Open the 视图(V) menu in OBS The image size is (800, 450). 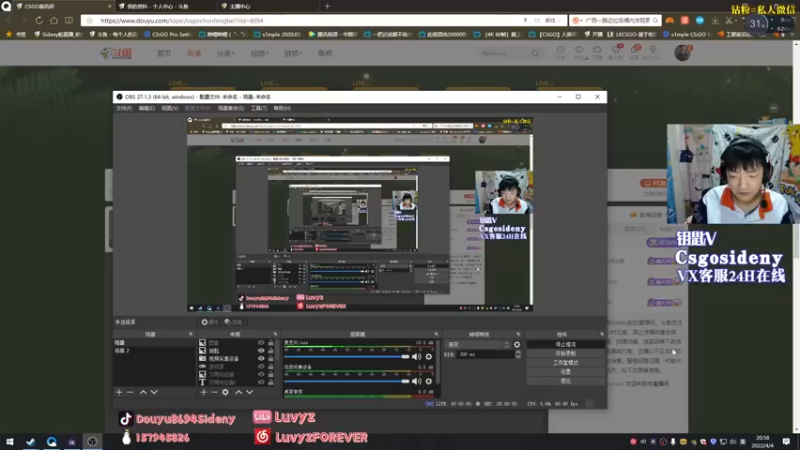click(169, 108)
